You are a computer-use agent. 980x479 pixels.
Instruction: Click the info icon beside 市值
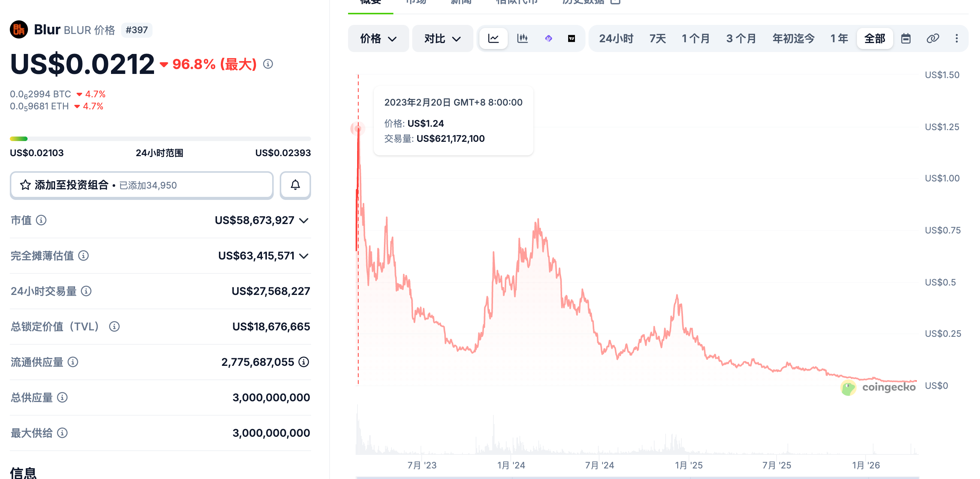coord(41,220)
